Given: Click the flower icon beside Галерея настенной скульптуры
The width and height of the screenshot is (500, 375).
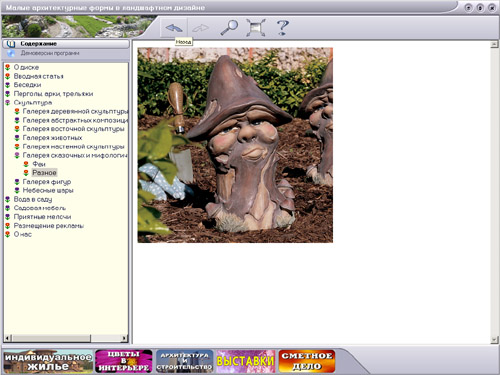Looking at the screenshot, I should coord(17,147).
